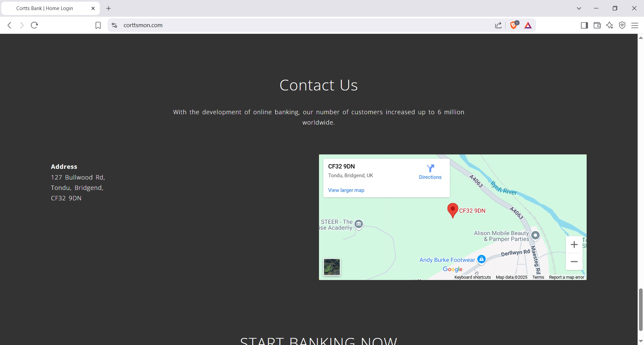Toggle the browser sidebar panel
Screen dimensions: 644x345
[584, 25]
